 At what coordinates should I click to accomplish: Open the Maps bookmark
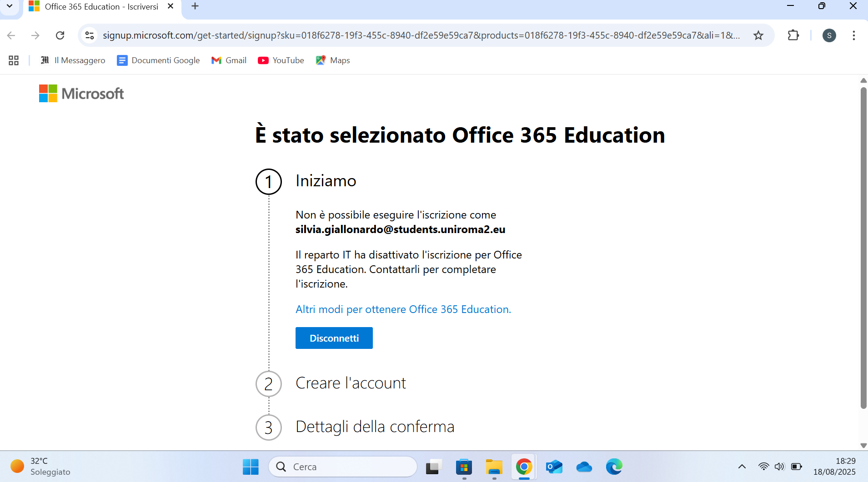coord(333,60)
